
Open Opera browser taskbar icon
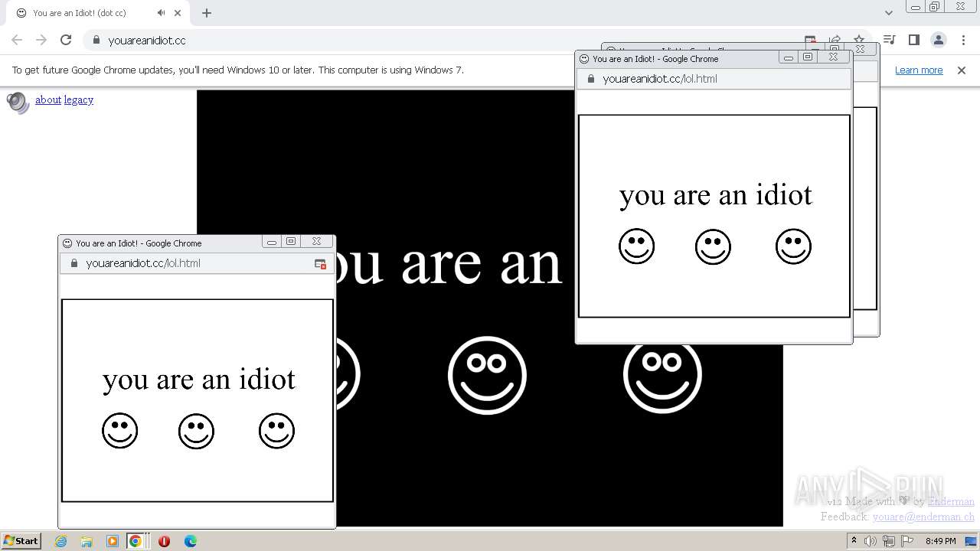164,541
